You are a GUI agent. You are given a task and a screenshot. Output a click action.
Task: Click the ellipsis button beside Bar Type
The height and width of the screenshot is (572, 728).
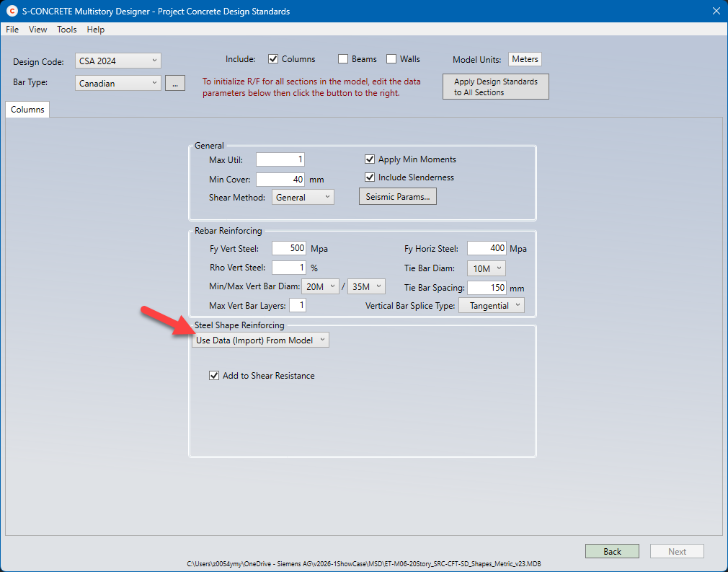(x=175, y=83)
